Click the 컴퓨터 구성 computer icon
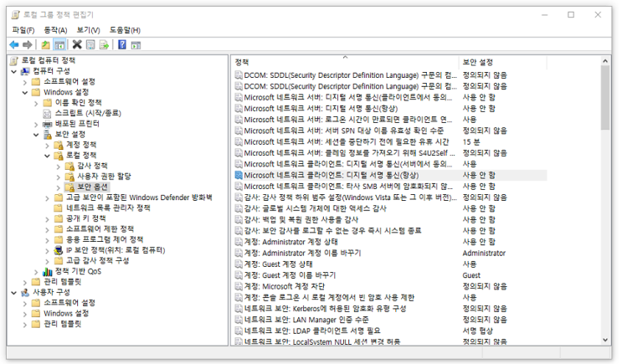The image size is (622, 364). click(x=25, y=71)
